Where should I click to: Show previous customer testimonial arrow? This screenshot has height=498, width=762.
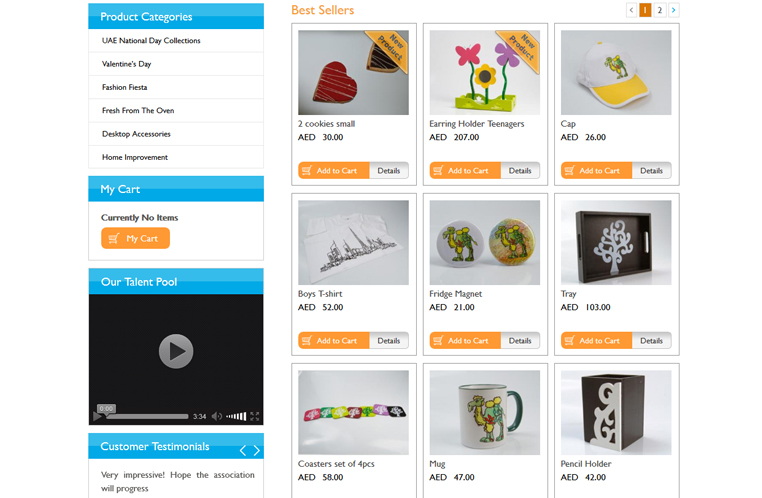coord(243,450)
